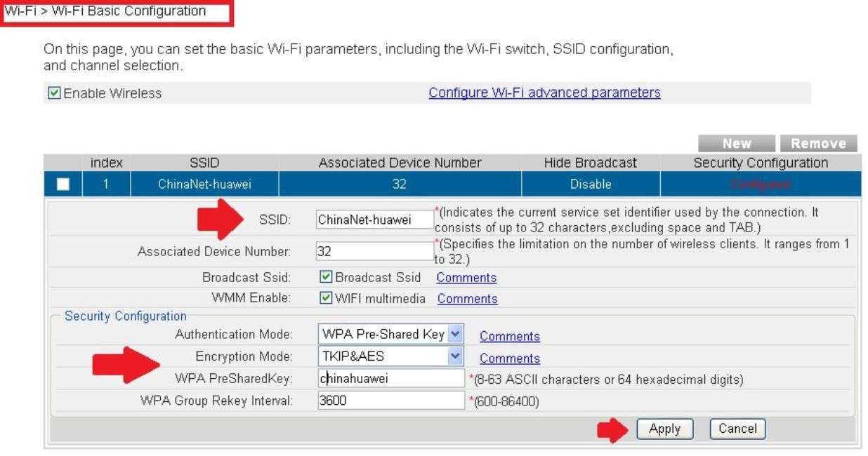Focus the SSID text field
The width and height of the screenshot is (868, 456).
pos(374,220)
